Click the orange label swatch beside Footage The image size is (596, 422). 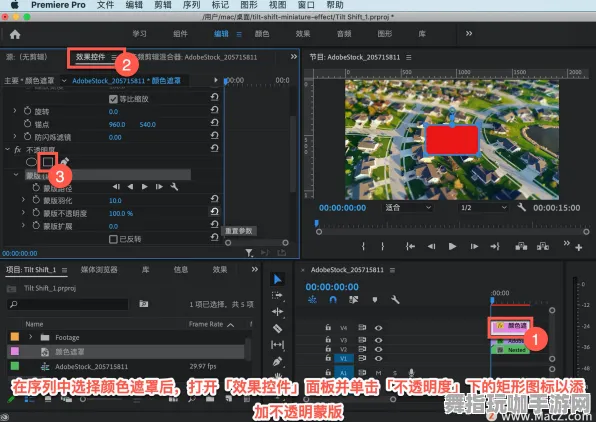point(15,337)
